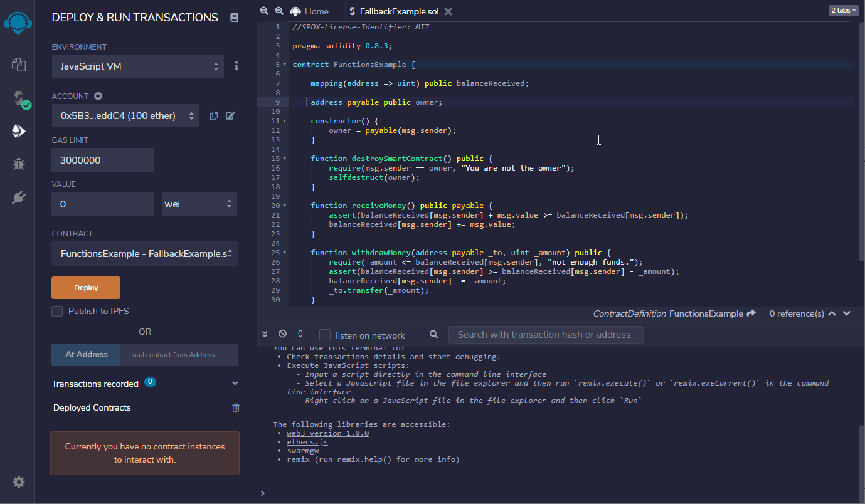Click Transactions recorded count badge
Viewport: 865px width, 504px height.
150,382
